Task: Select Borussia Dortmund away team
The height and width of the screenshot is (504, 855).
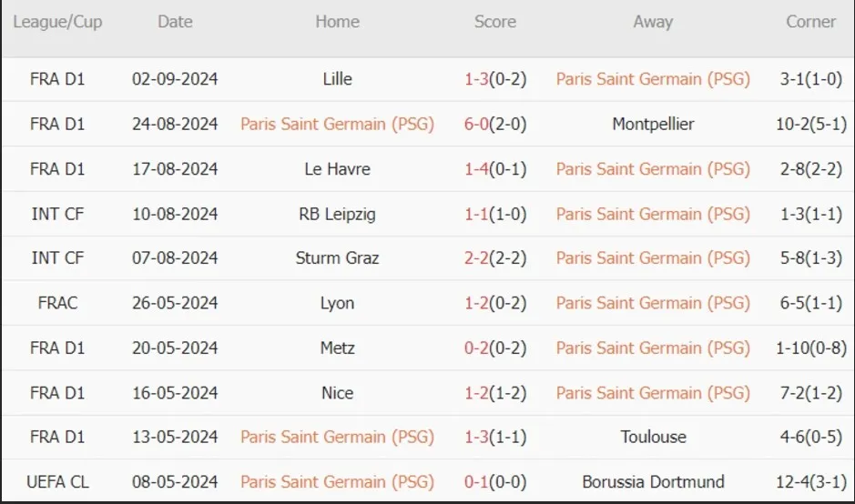Action: pyautogui.click(x=653, y=482)
